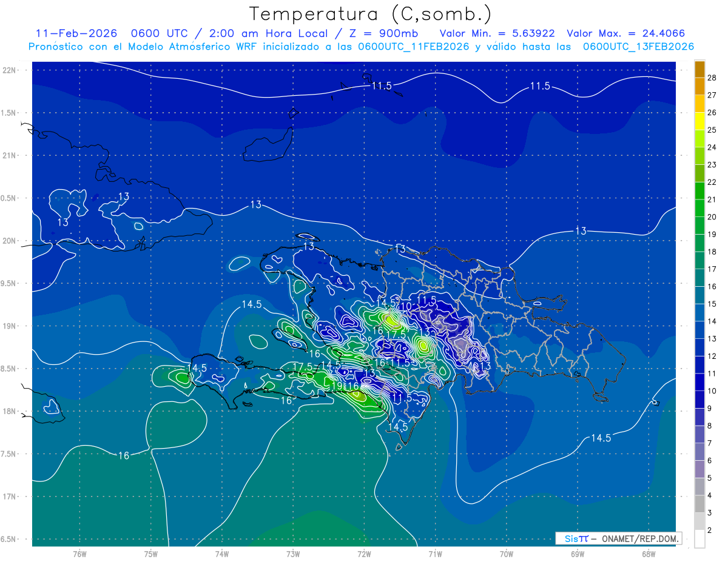Click the SisPI ONAMET/REP.DOM. logo box
728x562 pixels.
click(618, 538)
